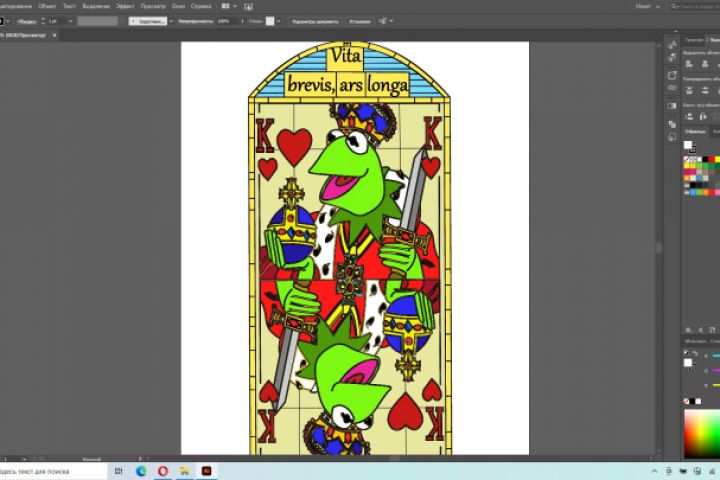
Task: Click the new item icon at panel bottom
Action: [712, 330]
